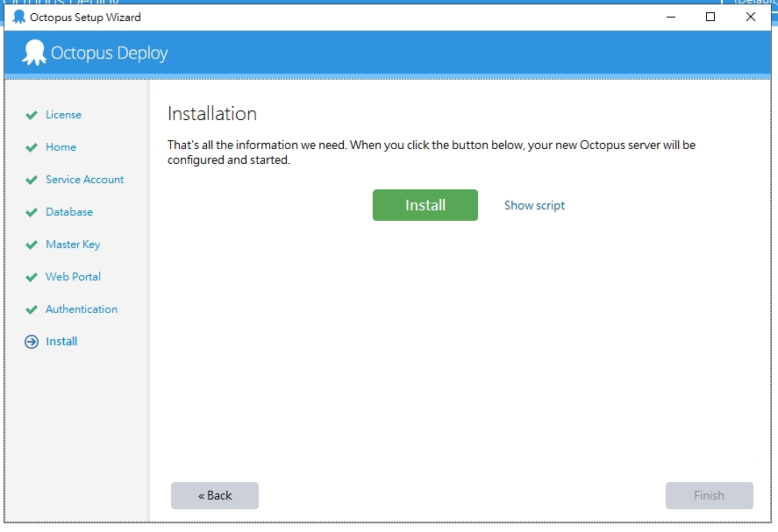Click the Octopus Deploy logo in banner
The width and height of the screenshot is (778, 532).
pyautogui.click(x=95, y=53)
